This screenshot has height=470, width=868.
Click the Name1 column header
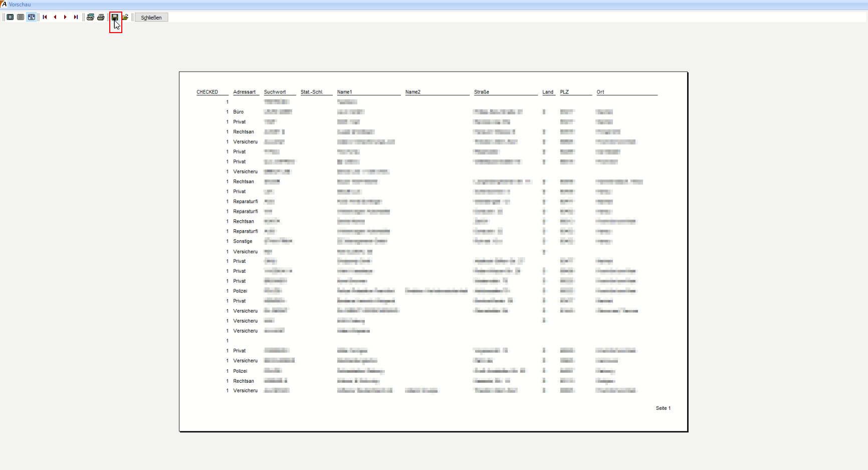pos(344,92)
